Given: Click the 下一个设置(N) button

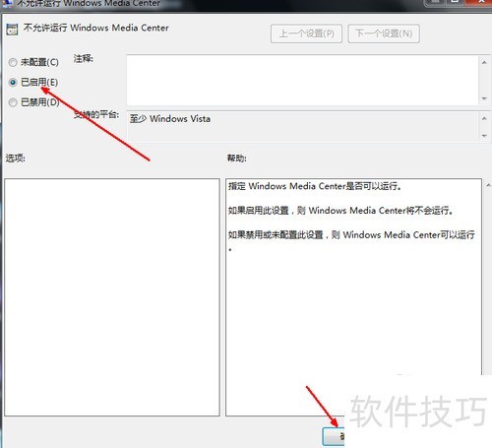Looking at the screenshot, I should [x=384, y=33].
